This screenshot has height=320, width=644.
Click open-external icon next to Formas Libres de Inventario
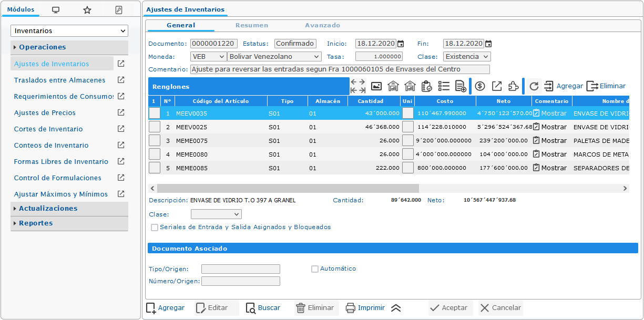click(x=121, y=161)
